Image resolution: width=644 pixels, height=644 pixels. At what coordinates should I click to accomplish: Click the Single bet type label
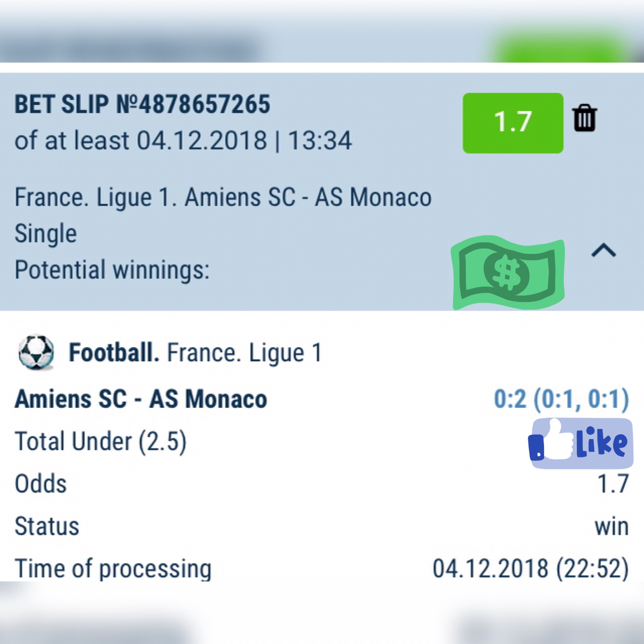click(x=46, y=233)
